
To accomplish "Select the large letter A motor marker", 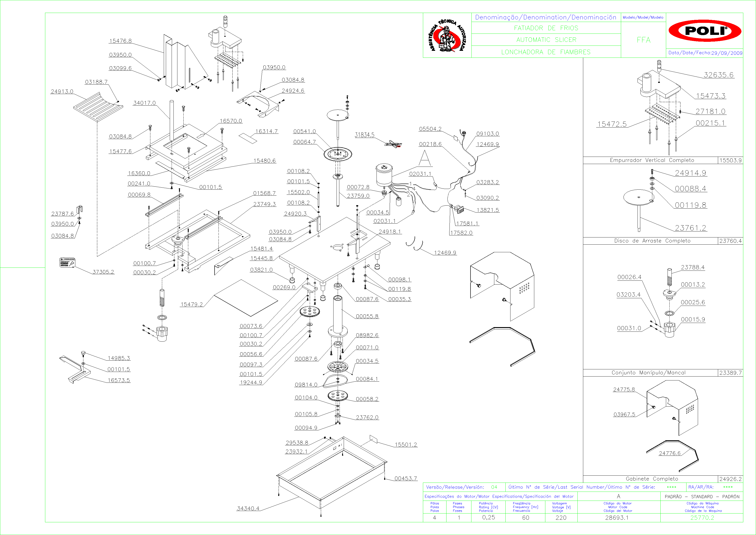I will click(x=425, y=158).
